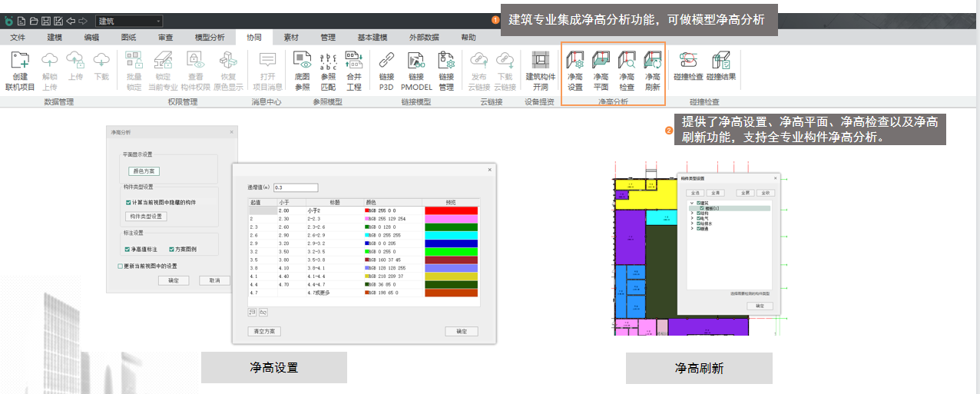
Task: Click the 颜色方案 button
Action: click(144, 171)
